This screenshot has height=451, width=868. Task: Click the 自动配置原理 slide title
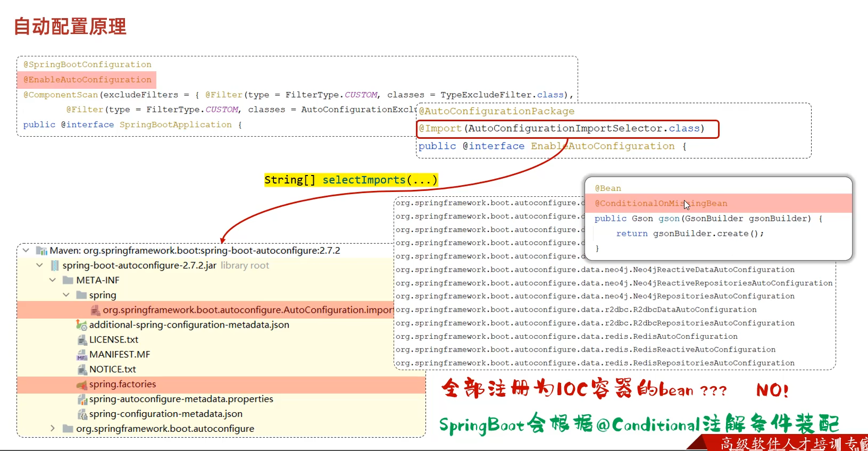coord(70,26)
